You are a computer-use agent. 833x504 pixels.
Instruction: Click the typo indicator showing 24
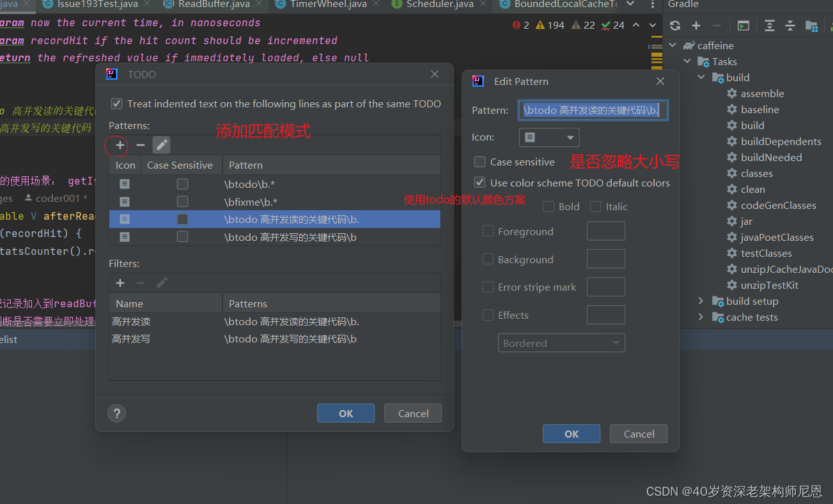click(x=612, y=25)
